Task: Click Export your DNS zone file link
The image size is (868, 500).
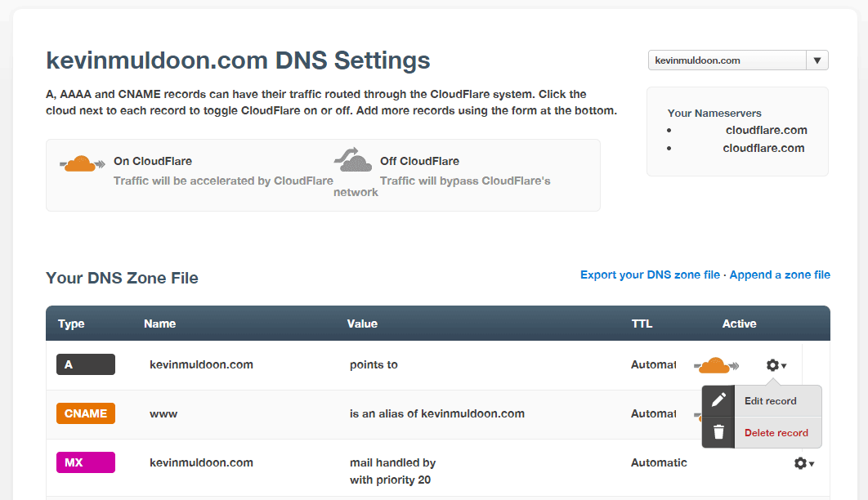Action: coord(650,275)
